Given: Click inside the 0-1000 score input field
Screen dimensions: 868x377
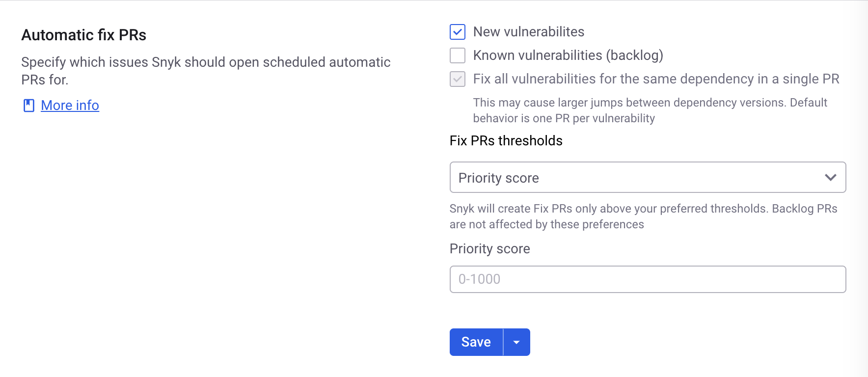Looking at the screenshot, I should coord(648,279).
